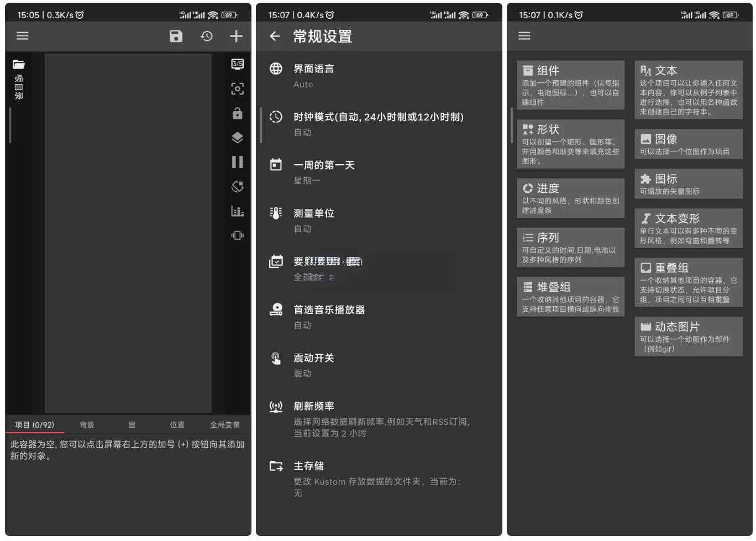
Task: Add a 形状 shape item
Action: 570,144
